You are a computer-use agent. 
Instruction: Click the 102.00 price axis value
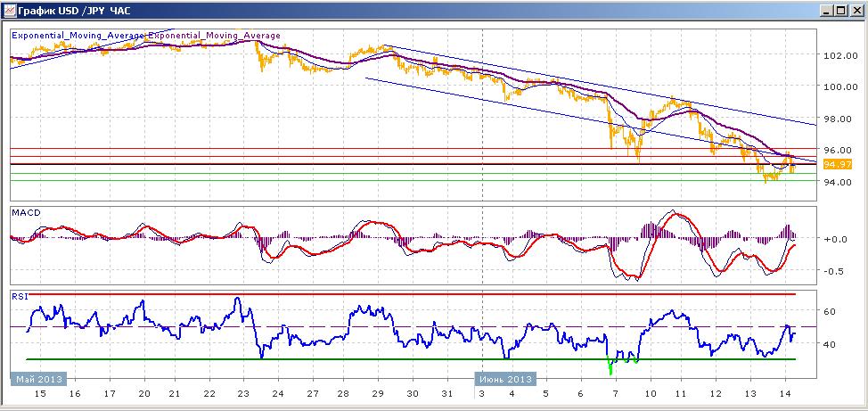[x=841, y=55]
